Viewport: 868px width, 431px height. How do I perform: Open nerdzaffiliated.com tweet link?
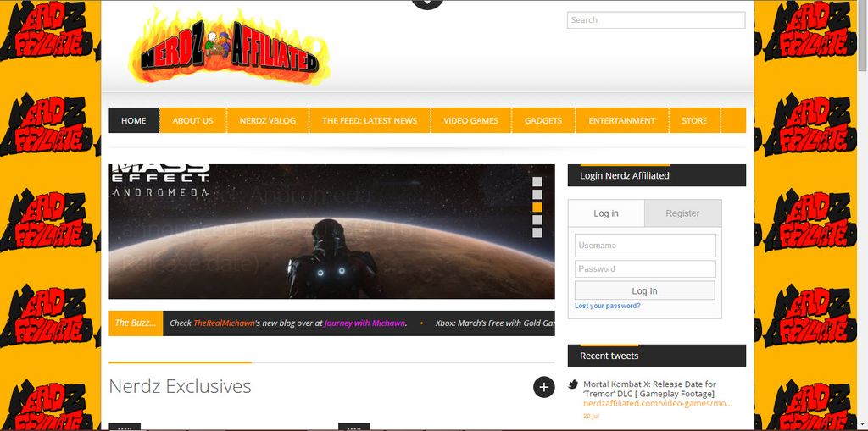[658, 403]
